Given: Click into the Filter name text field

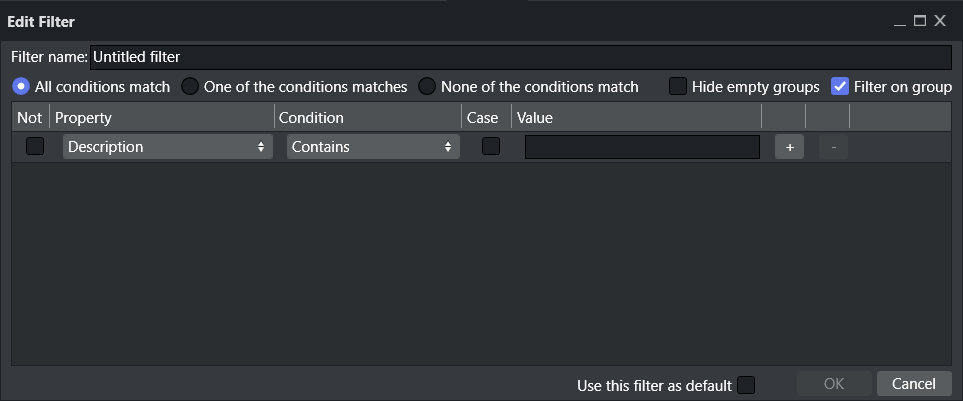Looking at the screenshot, I should 520,58.
